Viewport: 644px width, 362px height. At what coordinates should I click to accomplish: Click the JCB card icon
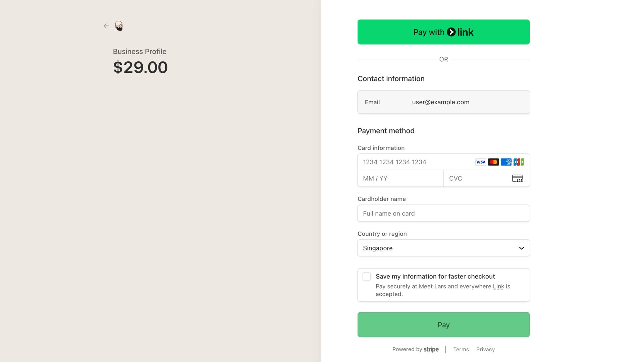519,162
